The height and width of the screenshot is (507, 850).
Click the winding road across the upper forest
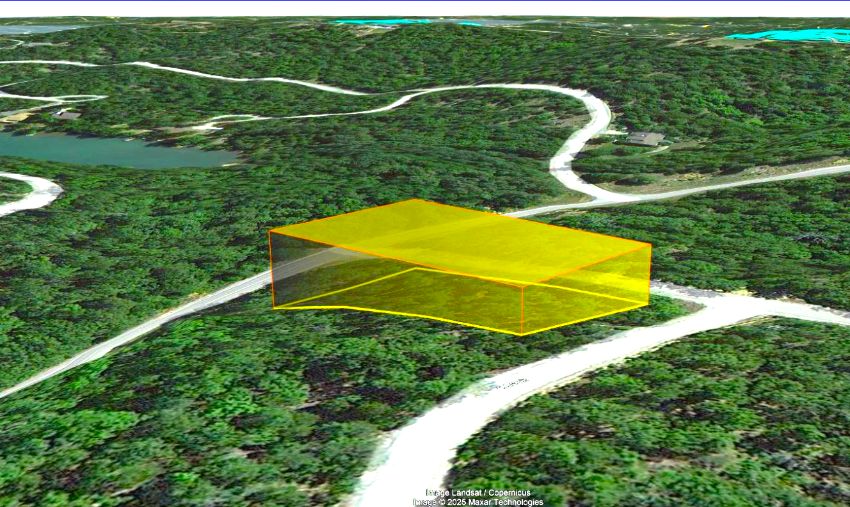304,92
